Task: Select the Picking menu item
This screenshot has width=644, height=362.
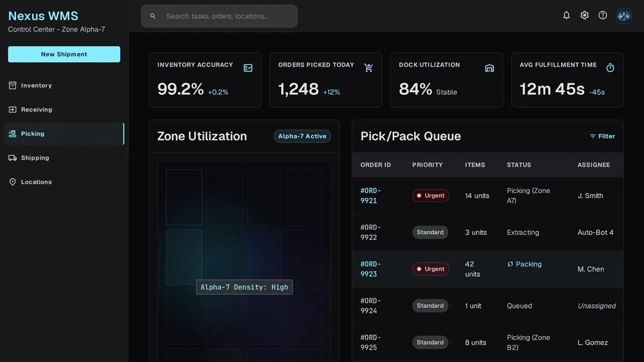Action: [64, 134]
